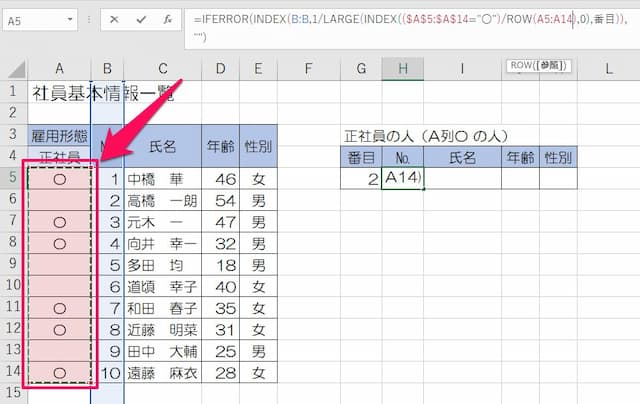Viewport: 640px width, 404px height.
Task: Select row 15 header
Action: point(13,393)
